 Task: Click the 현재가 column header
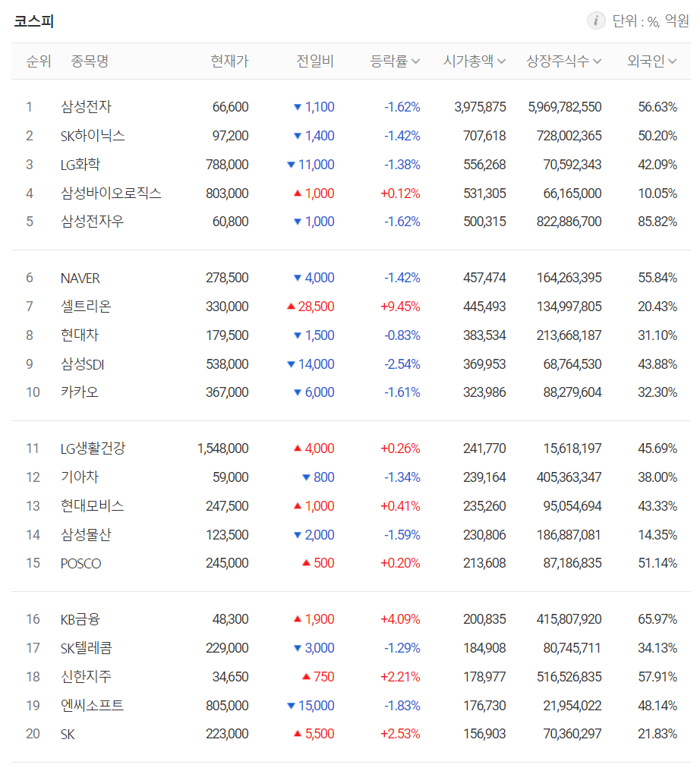(x=230, y=61)
